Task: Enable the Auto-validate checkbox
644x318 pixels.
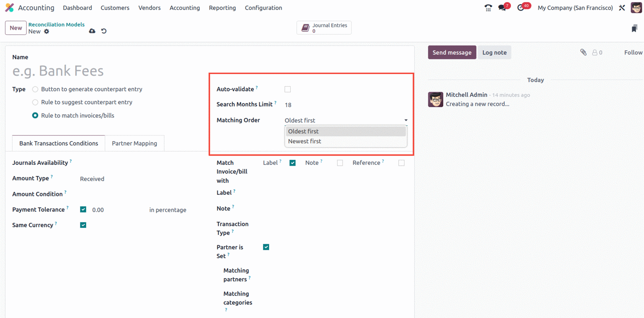Action: tap(288, 89)
